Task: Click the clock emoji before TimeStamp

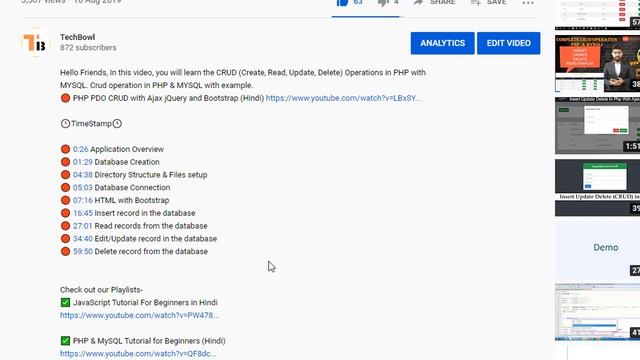Action: (x=65, y=124)
